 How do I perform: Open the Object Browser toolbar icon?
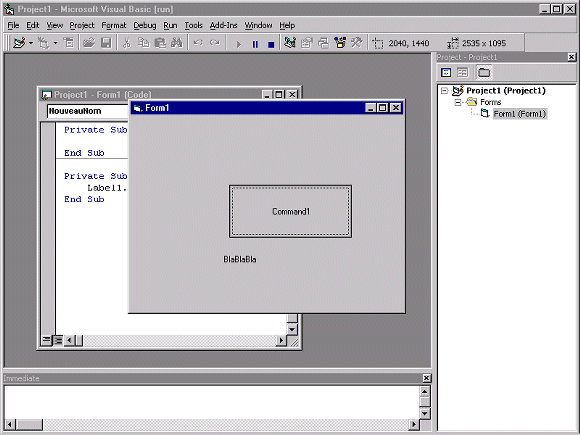340,43
